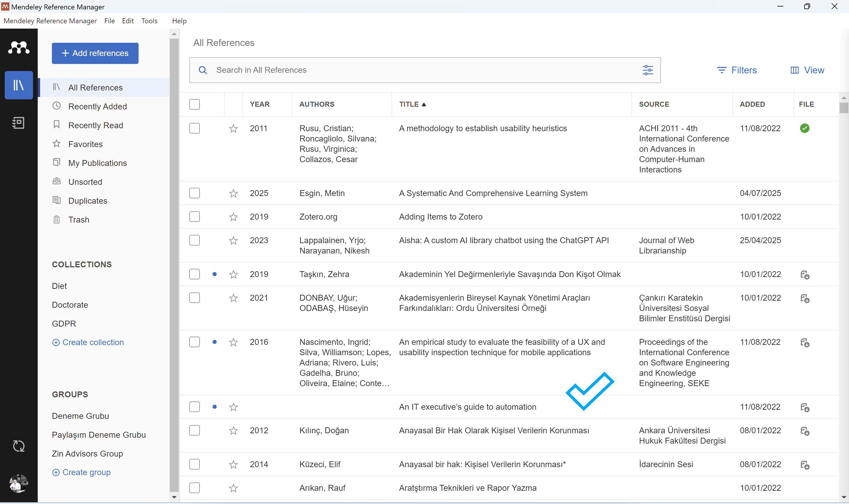Open the Notebook icon in the left rail
The height and width of the screenshot is (504, 849).
19,123
